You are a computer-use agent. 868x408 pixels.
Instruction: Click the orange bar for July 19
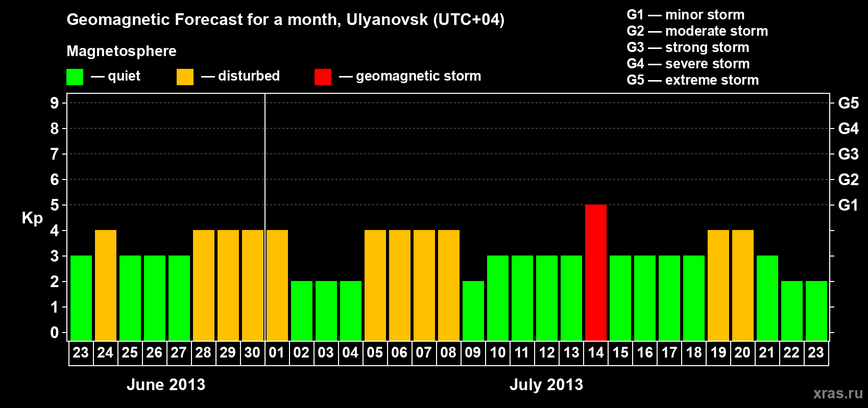718,285
